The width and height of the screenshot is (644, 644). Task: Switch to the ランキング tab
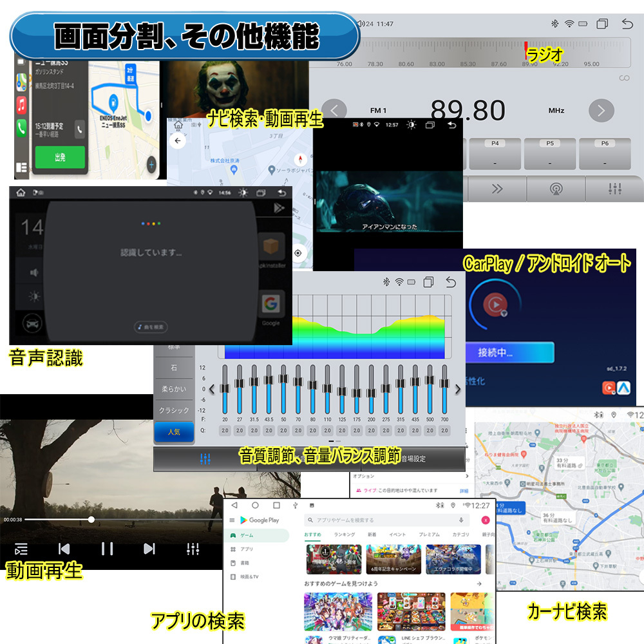coord(344,535)
